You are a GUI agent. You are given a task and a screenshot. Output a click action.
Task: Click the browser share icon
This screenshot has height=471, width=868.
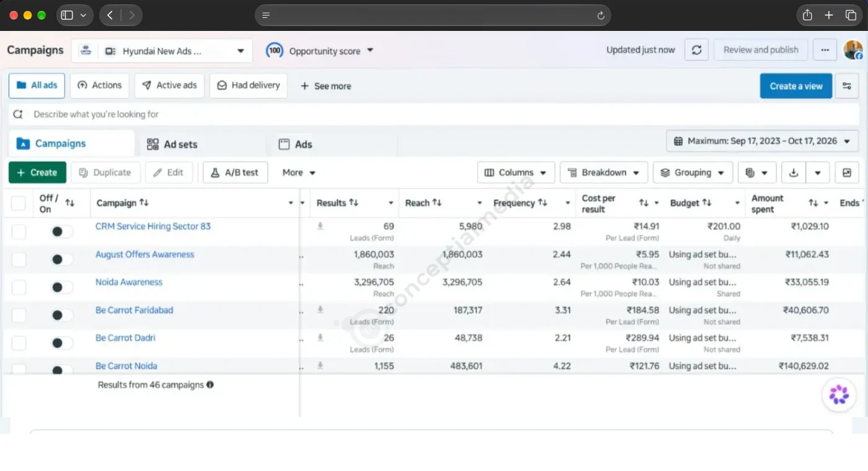[x=807, y=15]
